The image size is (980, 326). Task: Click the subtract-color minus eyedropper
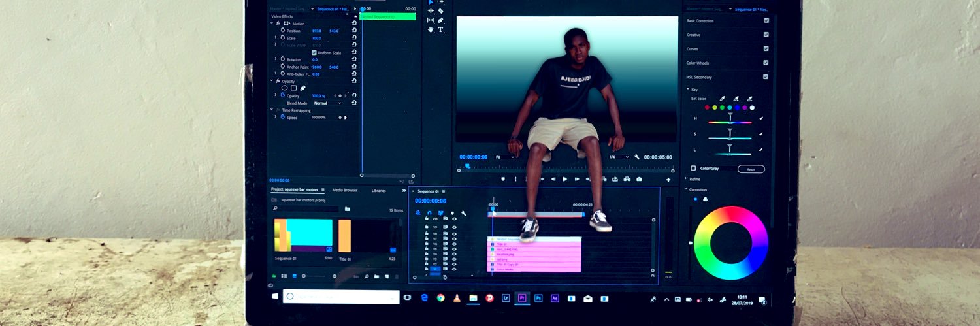click(x=749, y=99)
